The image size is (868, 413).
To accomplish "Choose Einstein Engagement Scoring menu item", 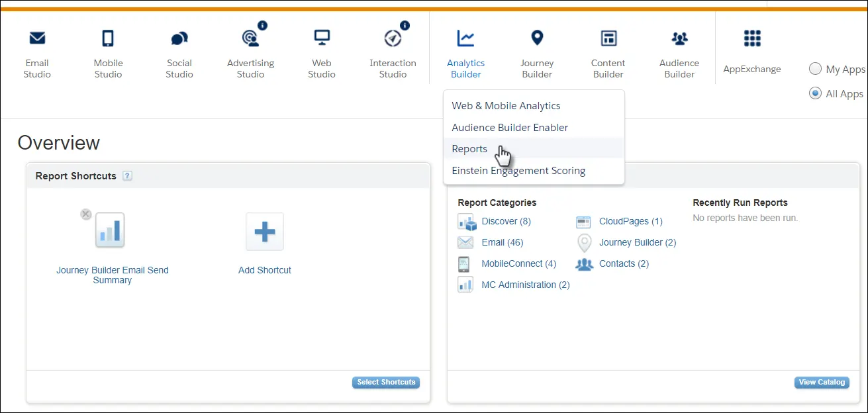I will 534,170.
